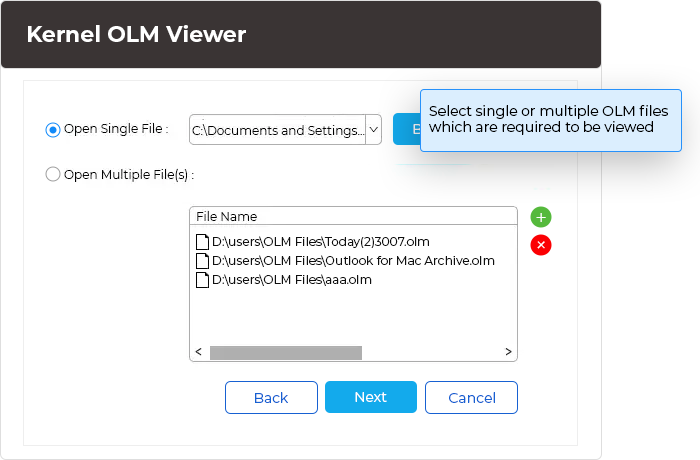Dismiss the dialog with Cancel

point(471,397)
